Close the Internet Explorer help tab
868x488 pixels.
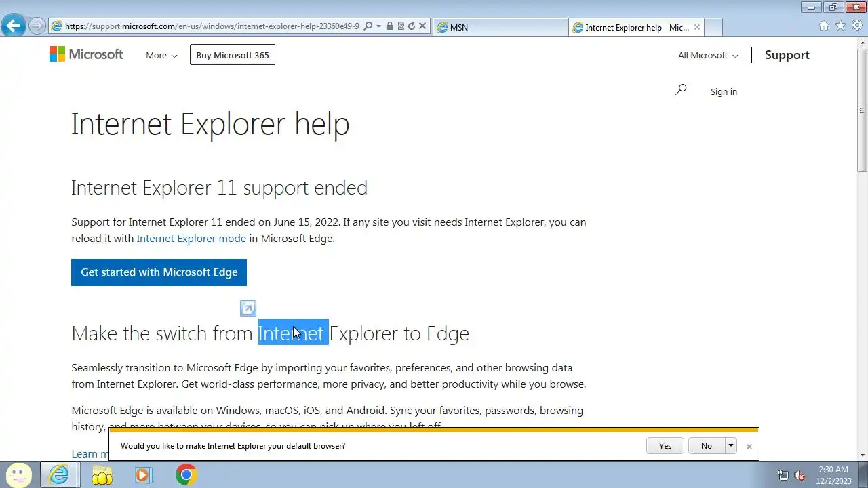696,27
